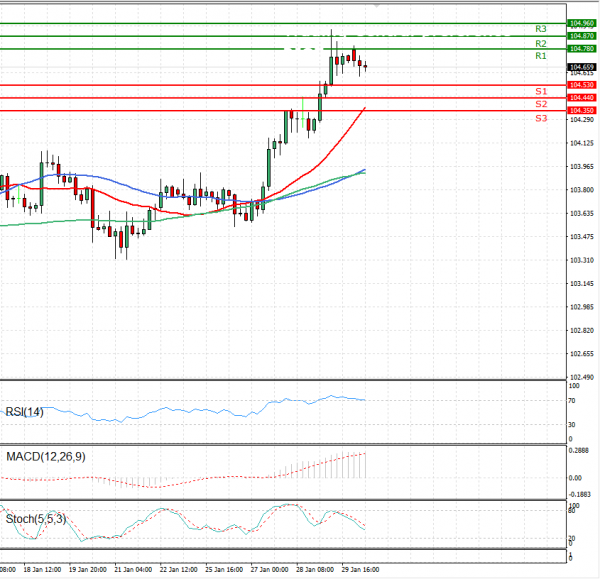Select the red 104.440 price tag
This screenshot has height=579, width=600.
[x=581, y=97]
